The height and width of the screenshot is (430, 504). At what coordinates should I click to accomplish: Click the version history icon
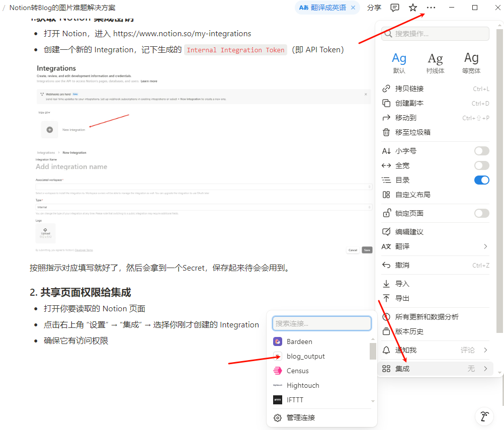[x=386, y=331]
